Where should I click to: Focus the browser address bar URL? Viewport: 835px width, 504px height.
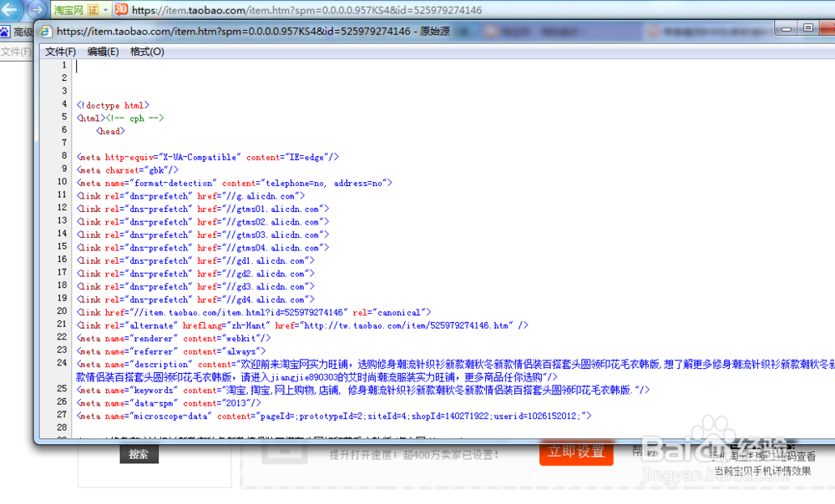pyautogui.click(x=306, y=10)
